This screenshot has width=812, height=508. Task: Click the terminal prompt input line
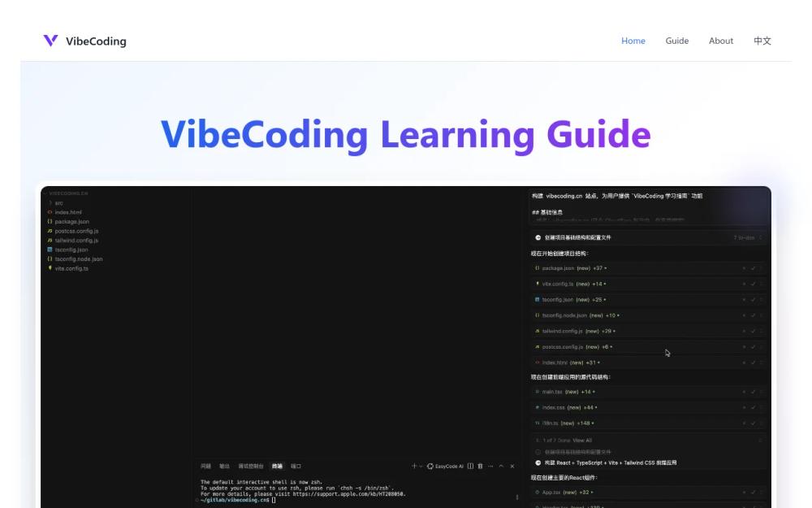[x=238, y=500]
